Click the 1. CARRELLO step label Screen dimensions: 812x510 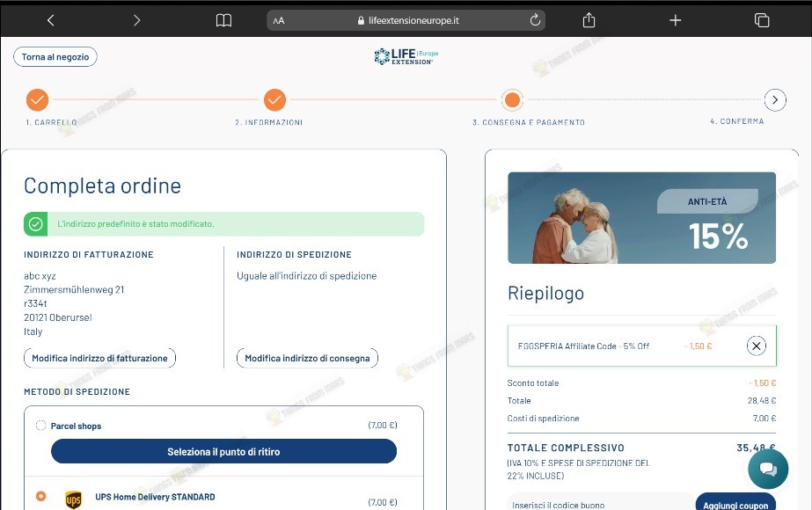pos(51,123)
